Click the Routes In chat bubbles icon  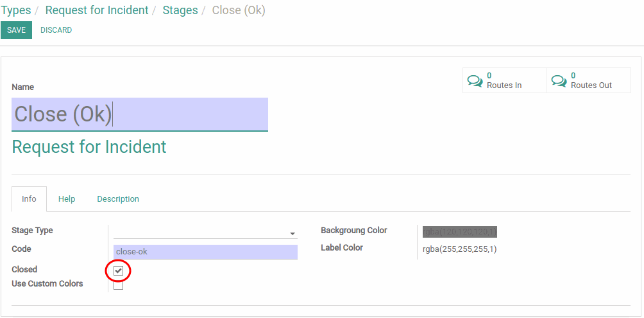[x=475, y=81]
